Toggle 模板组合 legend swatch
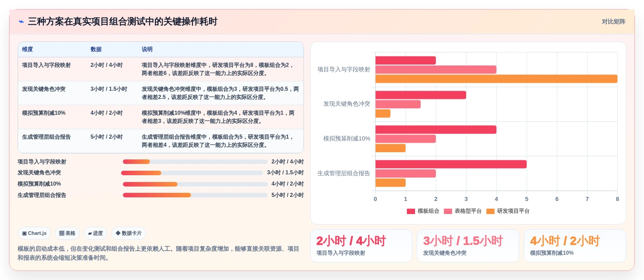This screenshot has height=280, width=644. point(411,211)
